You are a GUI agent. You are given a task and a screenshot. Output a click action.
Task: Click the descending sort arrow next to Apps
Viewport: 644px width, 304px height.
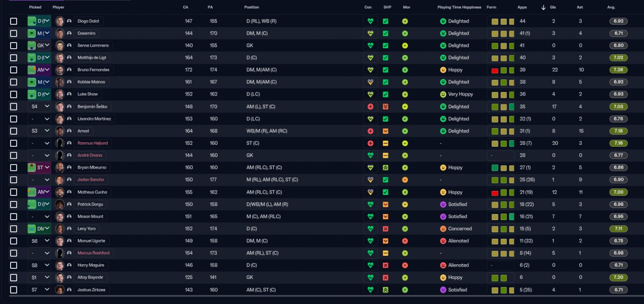coord(543,8)
